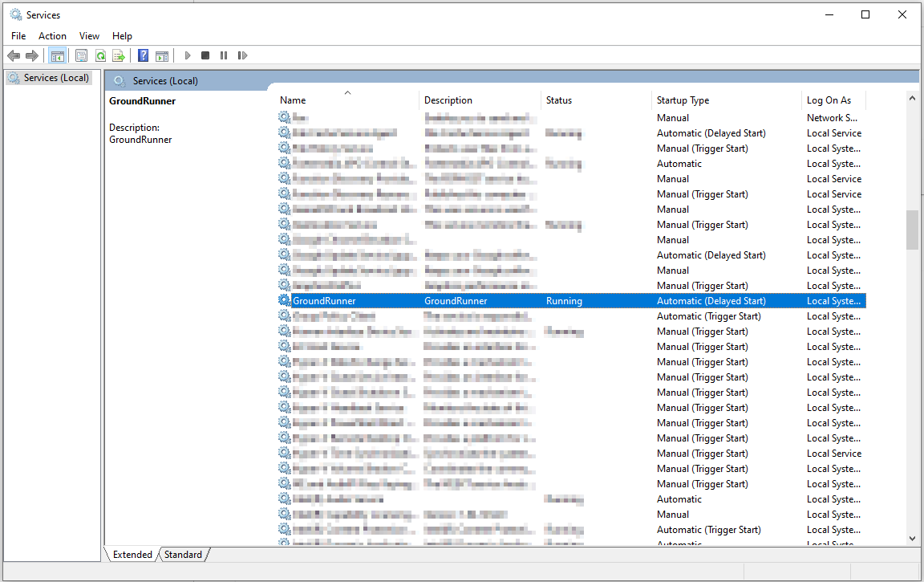
Task: Open the File menu
Action: [18, 35]
